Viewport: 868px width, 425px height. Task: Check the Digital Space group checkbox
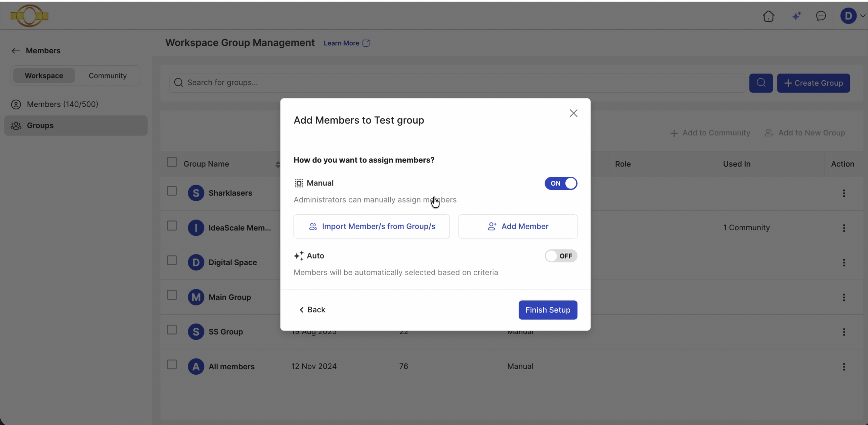tap(172, 260)
